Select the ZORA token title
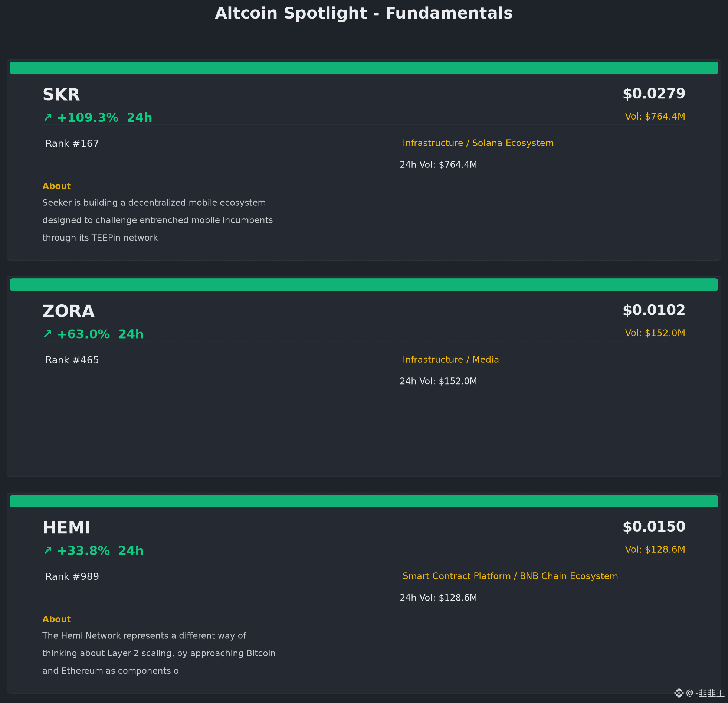The image size is (728, 703). [68, 311]
